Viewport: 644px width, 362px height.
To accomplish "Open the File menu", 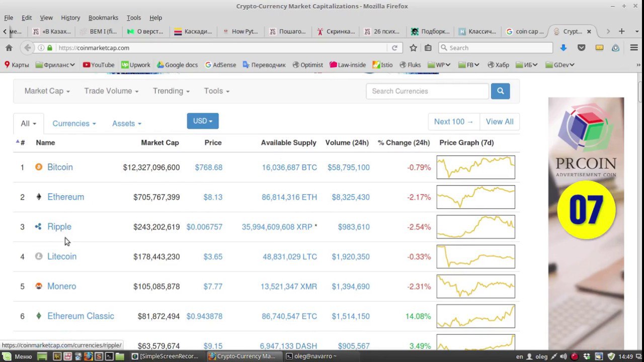I will [9, 18].
